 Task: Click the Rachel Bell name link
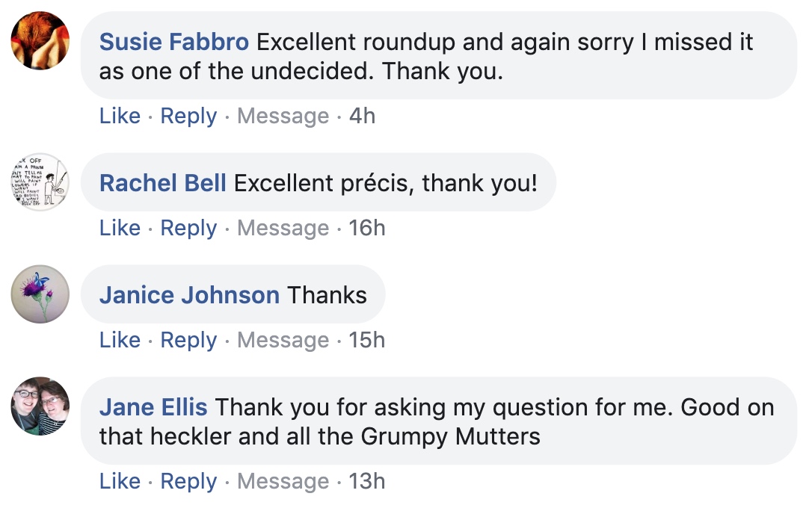[x=162, y=183]
